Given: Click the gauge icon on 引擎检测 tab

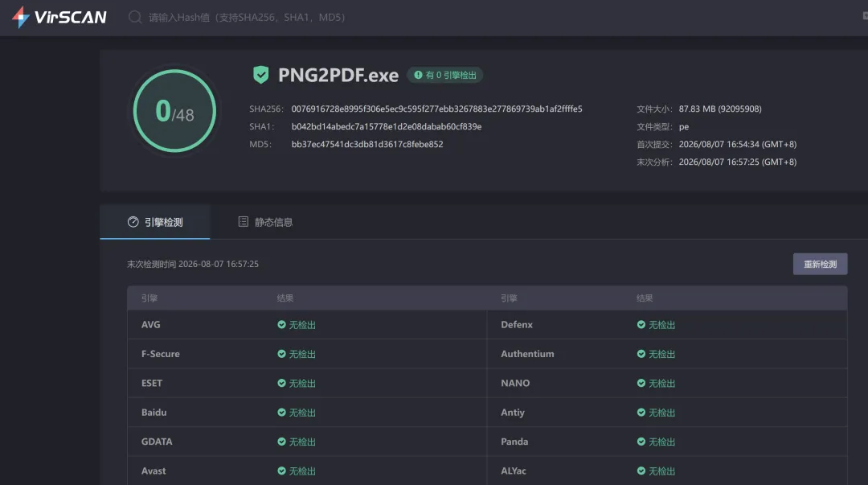Looking at the screenshot, I should point(133,222).
